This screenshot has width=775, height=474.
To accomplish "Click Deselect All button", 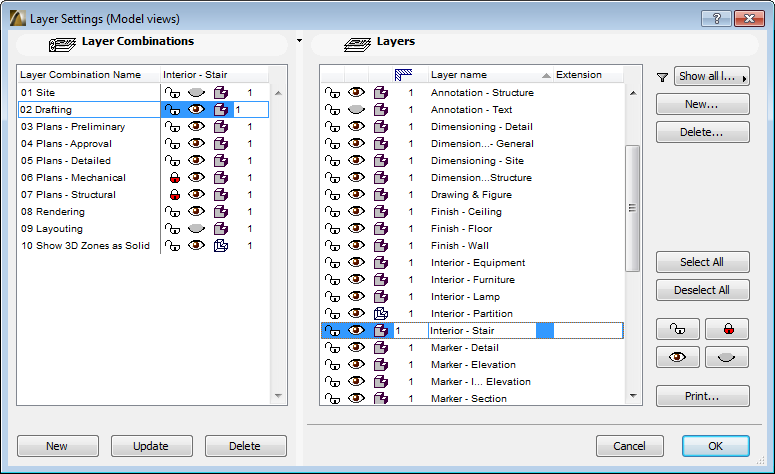I will click(x=702, y=290).
